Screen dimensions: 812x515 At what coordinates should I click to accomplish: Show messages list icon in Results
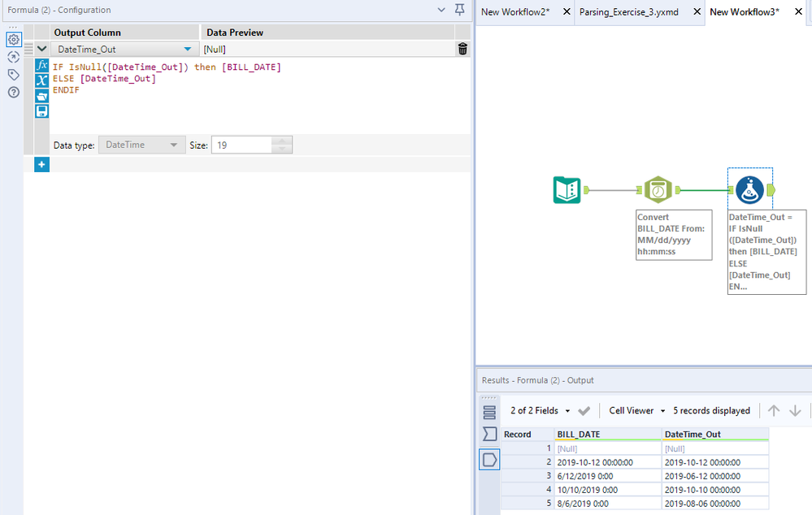(489, 413)
